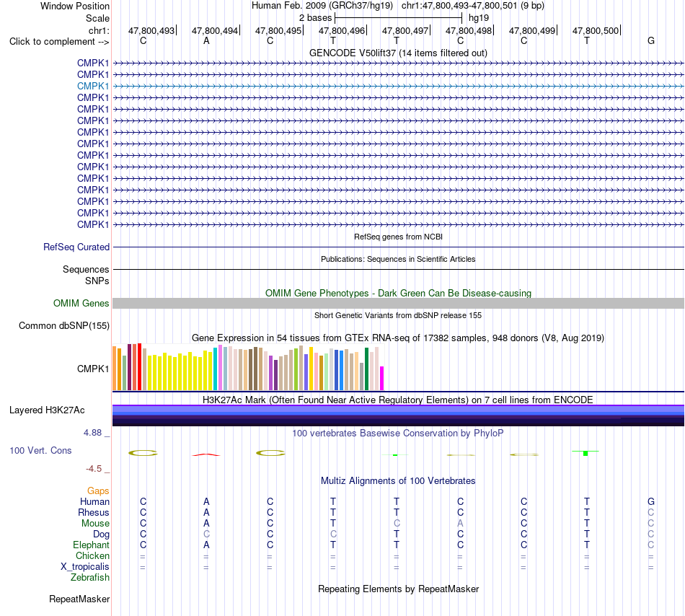Click the Zebrafish species label
This screenshot has width=685, height=616.
point(90,578)
